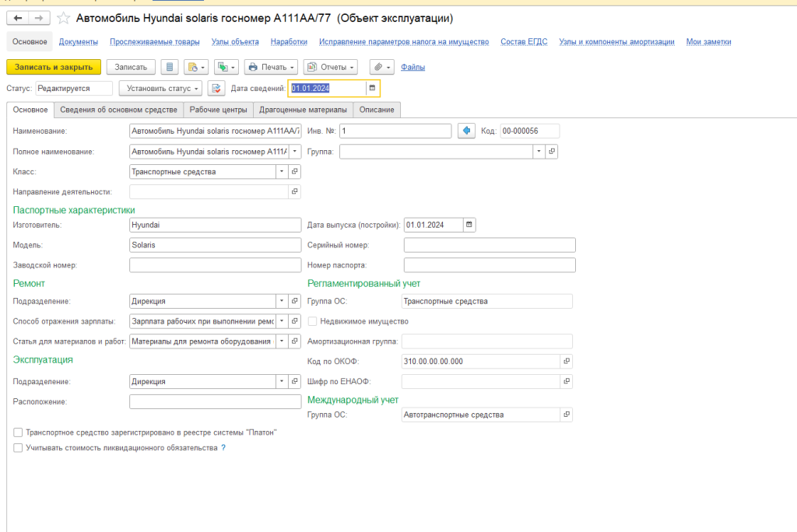Viewport: 797px width, 532px height.
Task: Toggle Учитывать стоимость ликвидационного обязательства checkbox
Action: pos(18,448)
